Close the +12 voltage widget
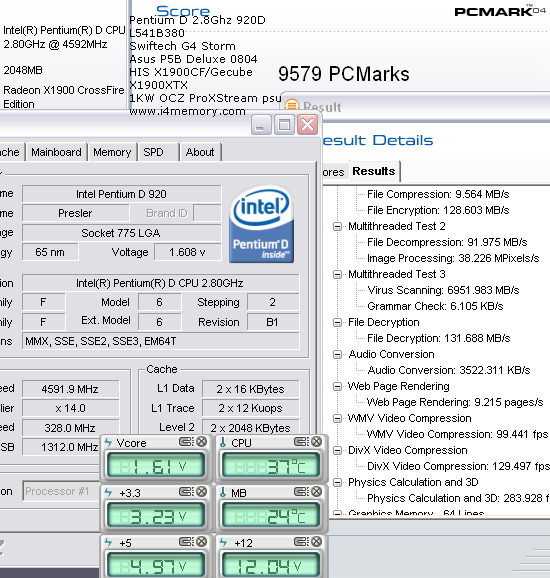Screen dimensions: 550x578 pos(316,542)
